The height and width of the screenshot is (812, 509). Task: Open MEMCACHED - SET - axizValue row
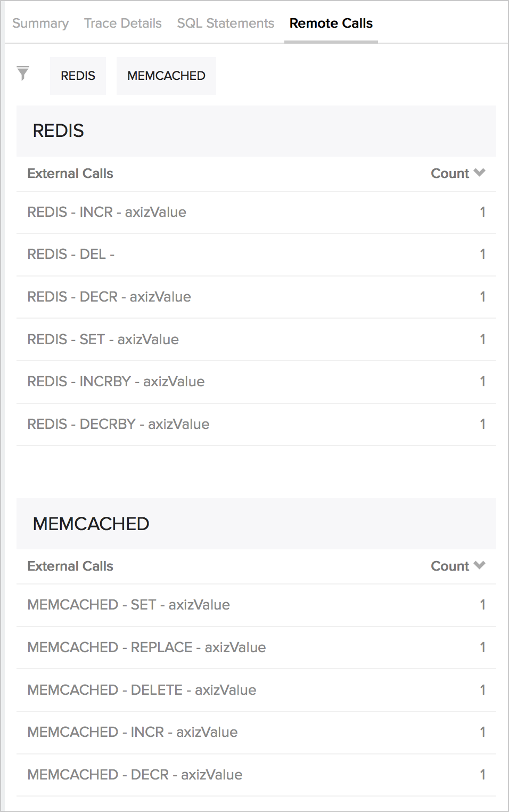[256, 605]
